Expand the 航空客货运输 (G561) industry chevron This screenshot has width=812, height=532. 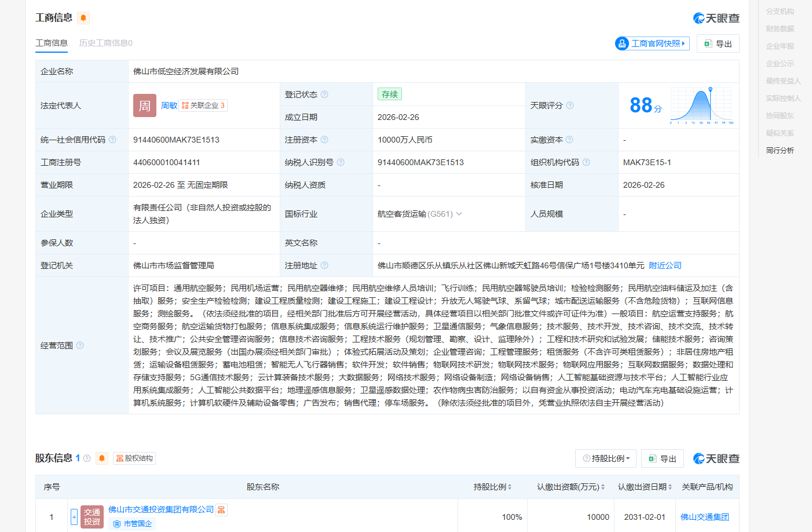click(459, 214)
